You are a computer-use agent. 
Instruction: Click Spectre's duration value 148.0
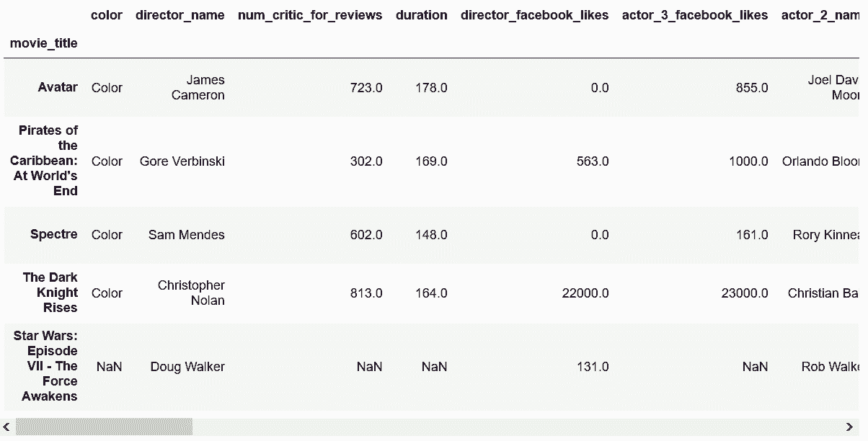(431, 235)
